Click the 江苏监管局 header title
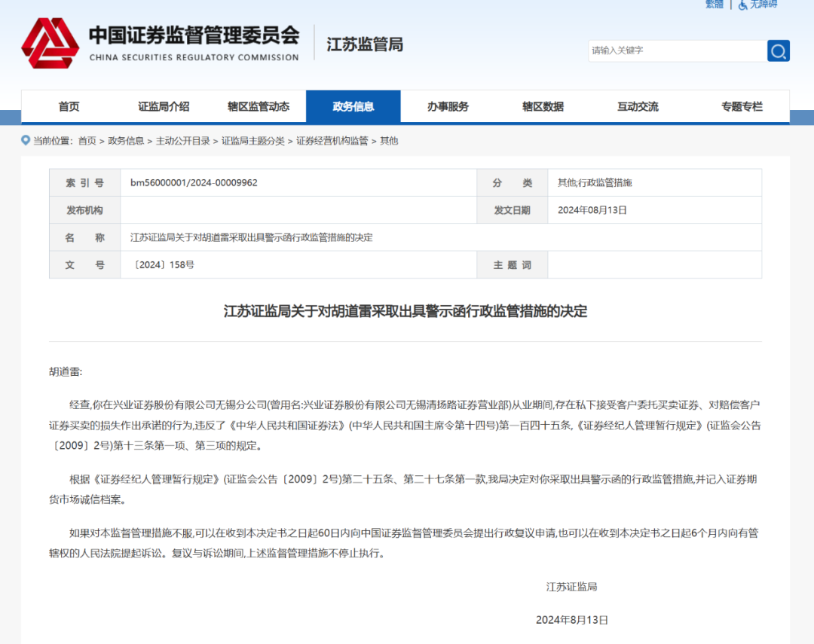The width and height of the screenshot is (814, 644). (365, 44)
